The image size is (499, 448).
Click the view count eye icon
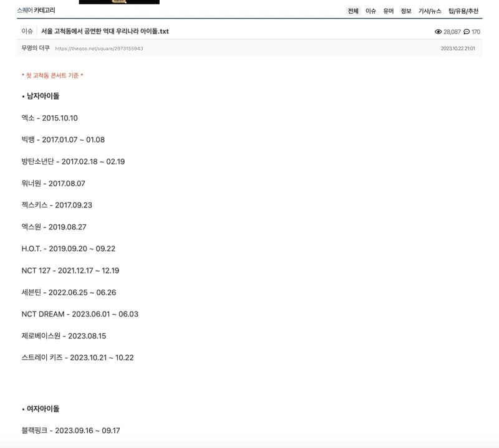coord(438,32)
